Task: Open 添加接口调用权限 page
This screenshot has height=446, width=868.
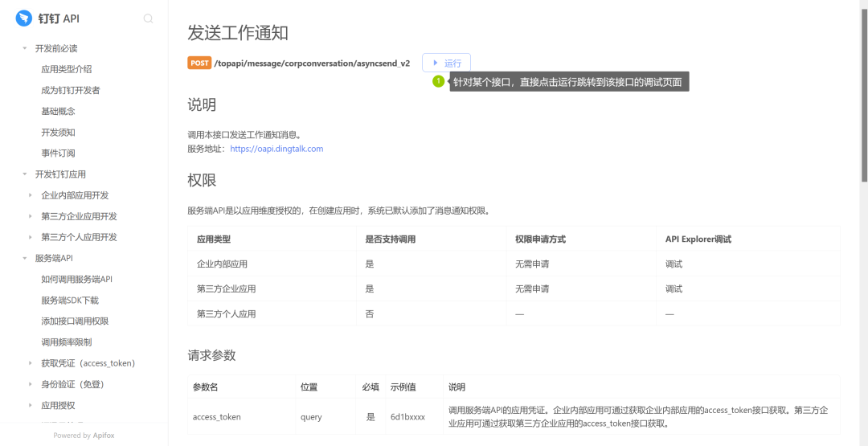Action: tap(75, 321)
